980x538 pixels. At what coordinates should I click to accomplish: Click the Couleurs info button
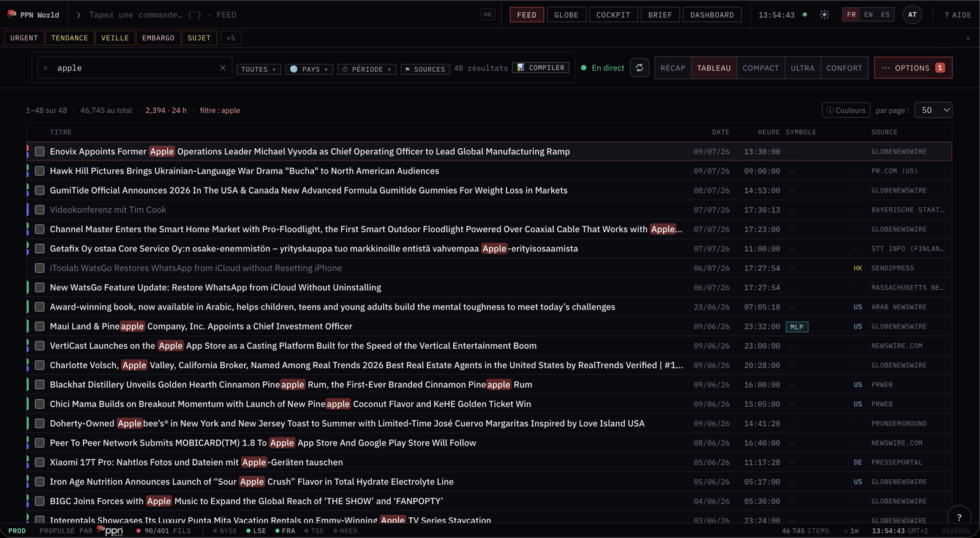click(x=846, y=110)
